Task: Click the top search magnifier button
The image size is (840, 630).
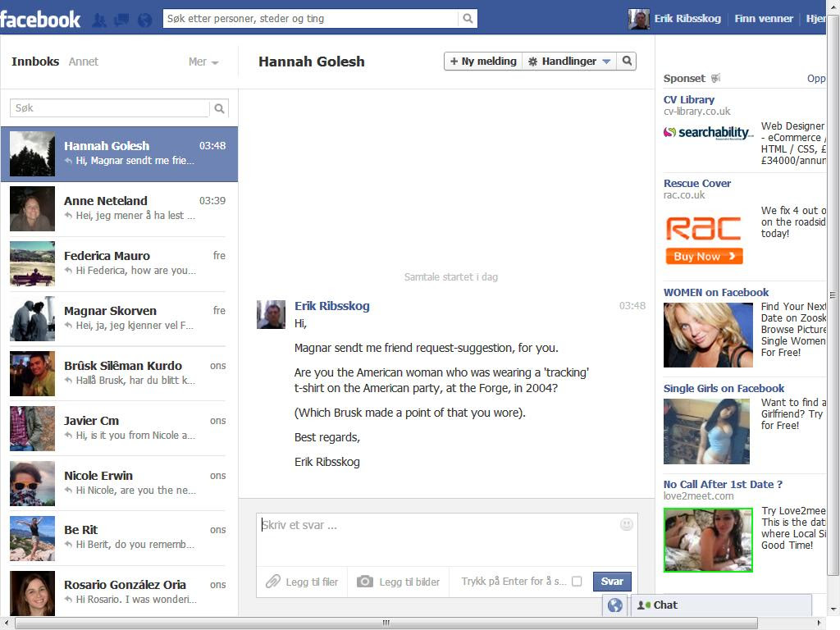Action: (x=468, y=18)
